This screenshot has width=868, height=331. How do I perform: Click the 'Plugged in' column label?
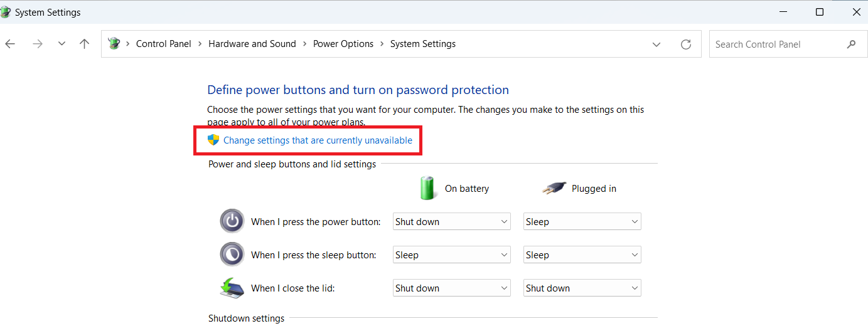[594, 189]
